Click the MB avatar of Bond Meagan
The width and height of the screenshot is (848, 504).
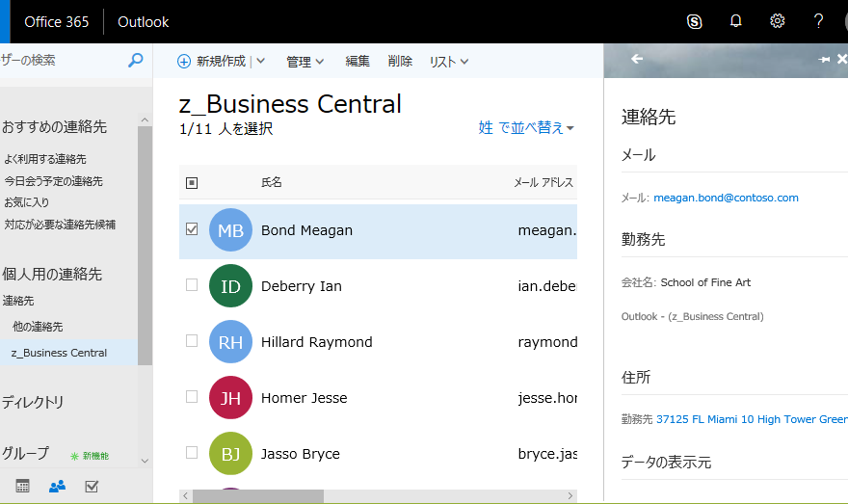[230, 229]
